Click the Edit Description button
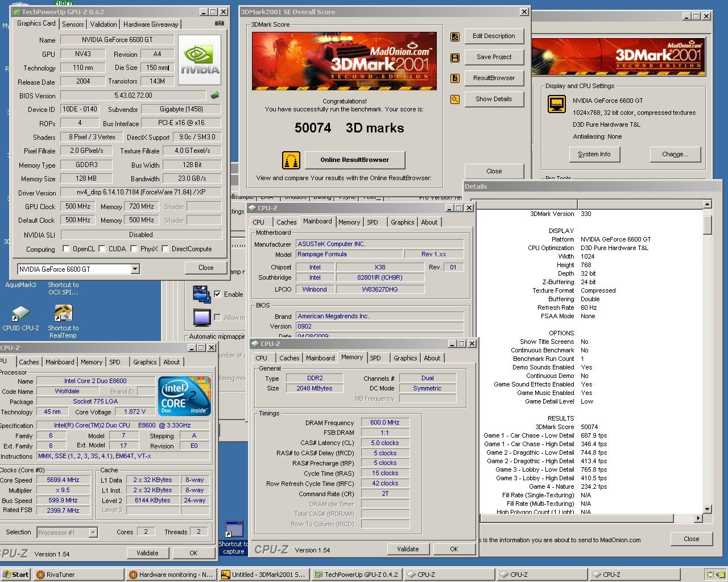Screen dimensions: 728x582 coord(494,36)
